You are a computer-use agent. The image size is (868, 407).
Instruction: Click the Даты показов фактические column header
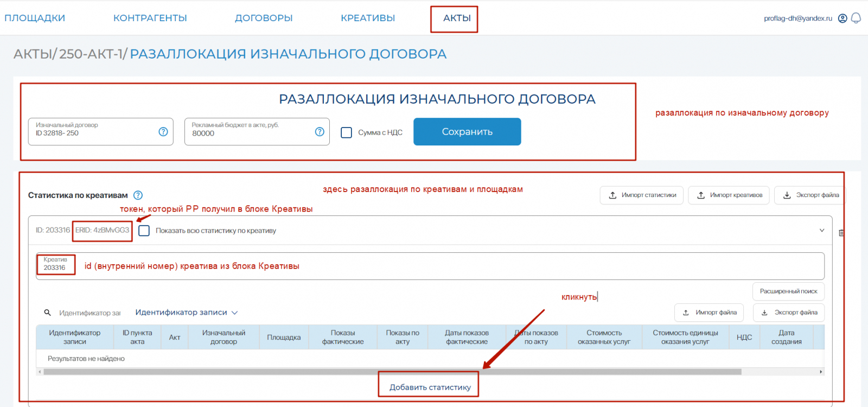coord(467,337)
